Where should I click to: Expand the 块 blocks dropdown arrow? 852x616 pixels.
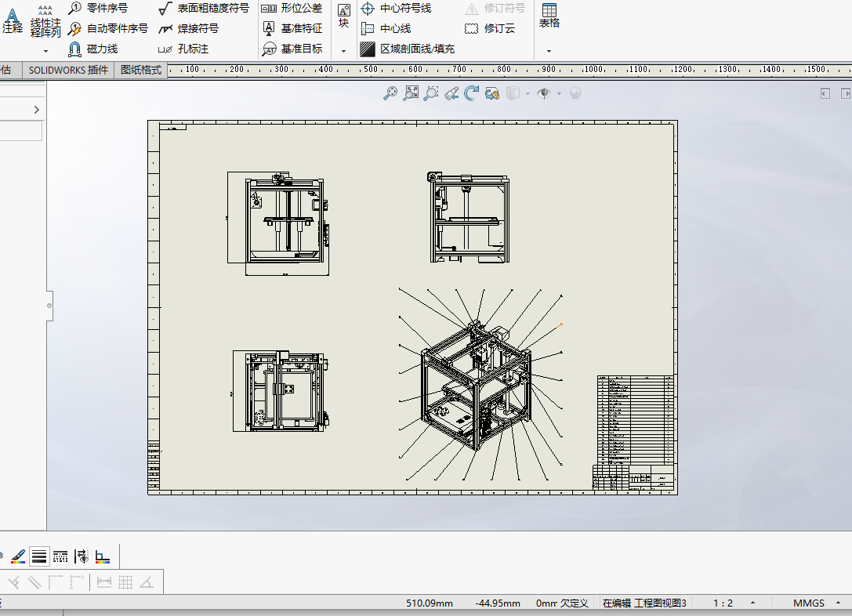[x=343, y=51]
